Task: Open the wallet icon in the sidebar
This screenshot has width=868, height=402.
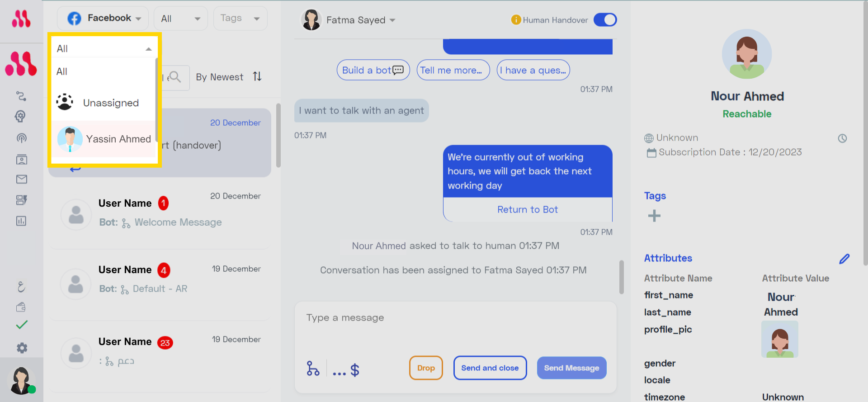Action: pos(21,307)
